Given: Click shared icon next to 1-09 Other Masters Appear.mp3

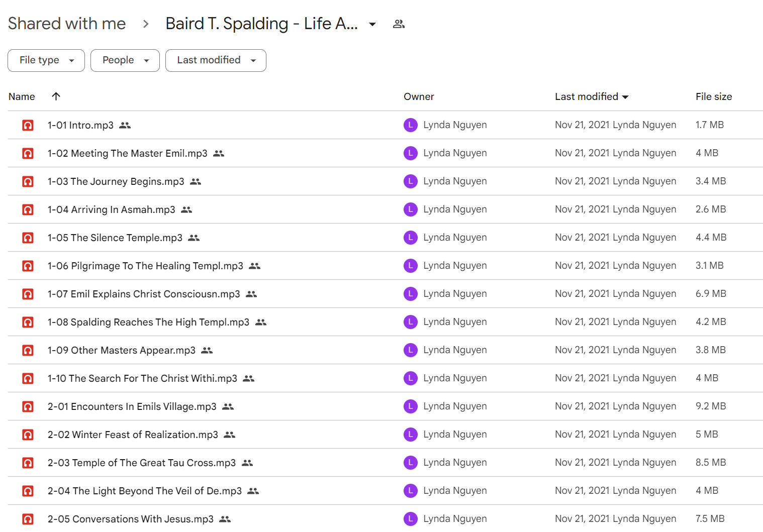Looking at the screenshot, I should point(207,351).
